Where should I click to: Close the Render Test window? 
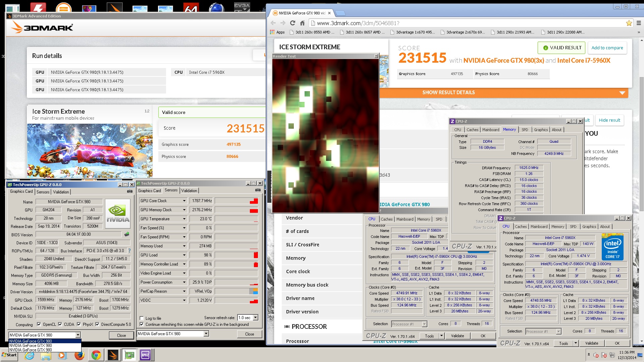click(x=376, y=56)
